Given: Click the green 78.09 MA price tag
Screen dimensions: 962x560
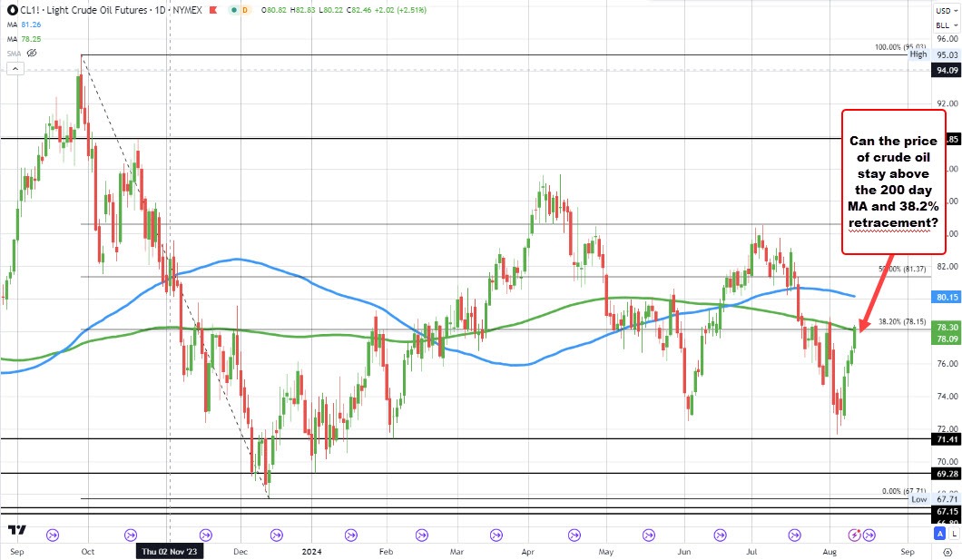Looking at the screenshot, I should click(947, 339).
